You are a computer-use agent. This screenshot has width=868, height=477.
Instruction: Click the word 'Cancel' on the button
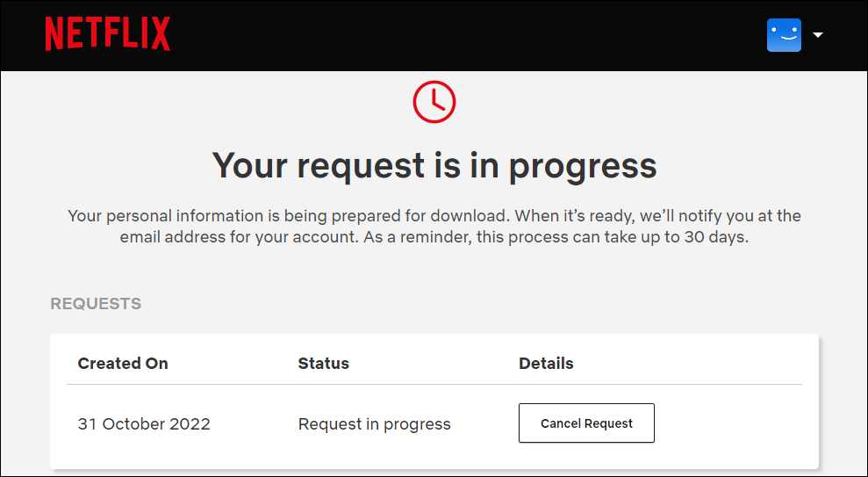tap(561, 423)
